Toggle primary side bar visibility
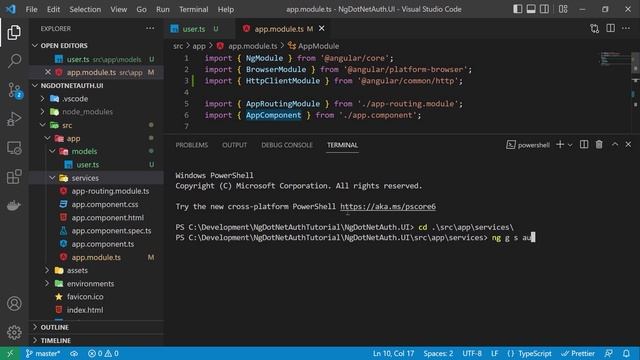 click(518, 9)
